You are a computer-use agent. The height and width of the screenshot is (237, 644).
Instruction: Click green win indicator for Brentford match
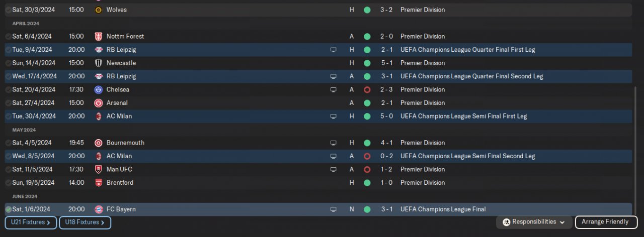(x=367, y=183)
